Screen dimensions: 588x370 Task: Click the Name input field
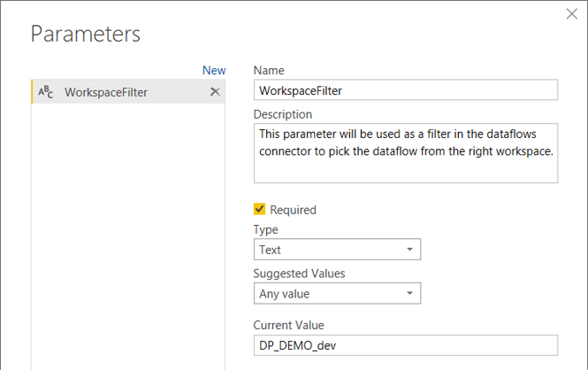coord(406,90)
